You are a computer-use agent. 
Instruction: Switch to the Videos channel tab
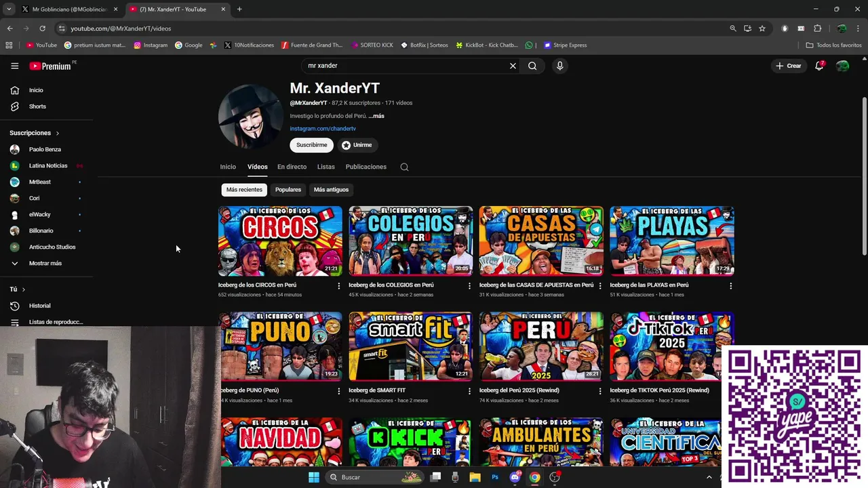(x=257, y=167)
